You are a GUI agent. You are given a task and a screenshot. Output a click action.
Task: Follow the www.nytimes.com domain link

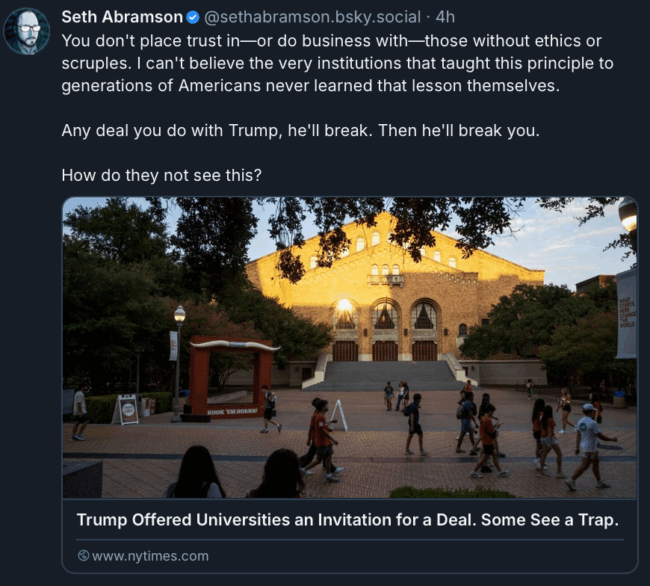point(150,556)
